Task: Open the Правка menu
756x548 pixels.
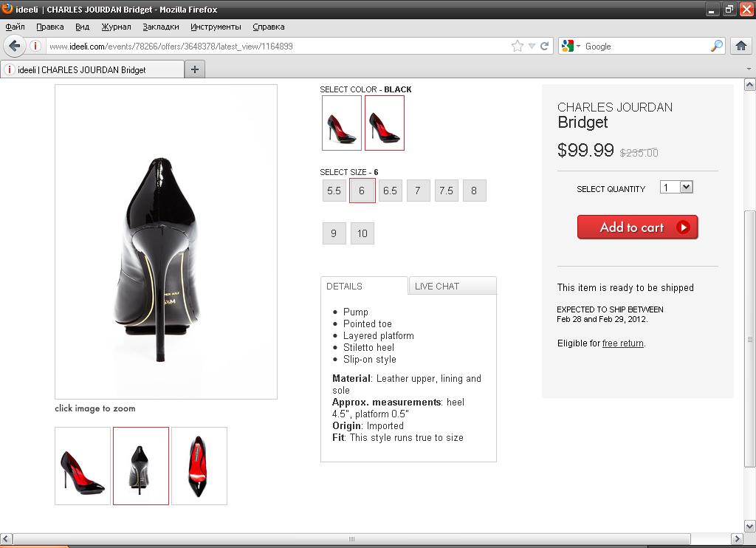Action: click(x=50, y=27)
